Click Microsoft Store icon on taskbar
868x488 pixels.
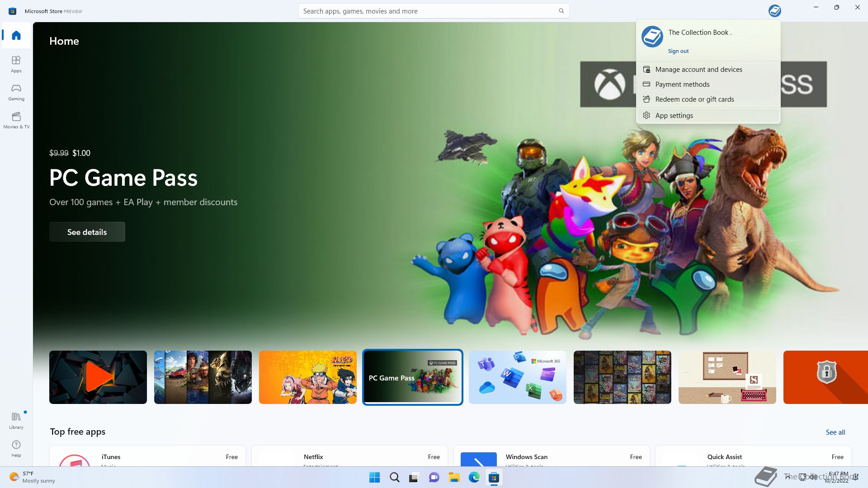coord(494,477)
